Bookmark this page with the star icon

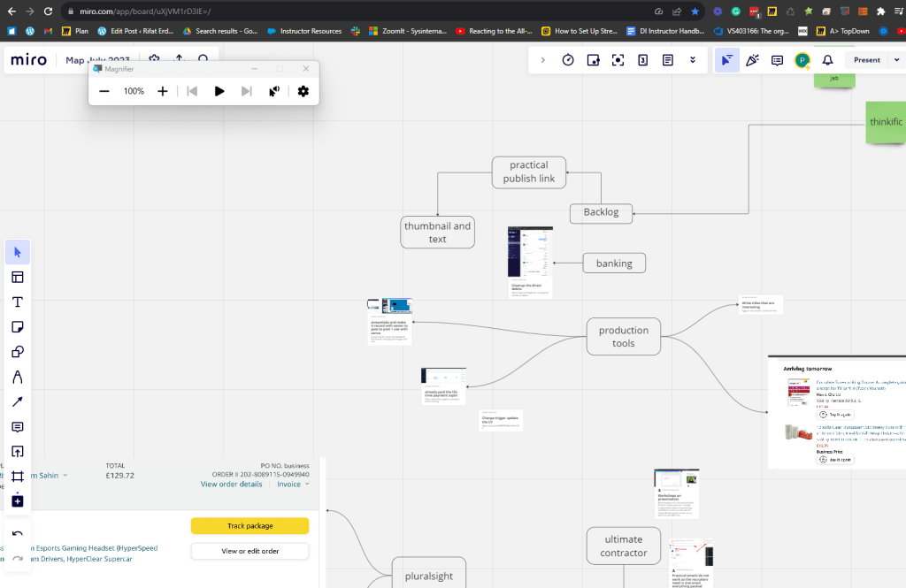(695, 11)
